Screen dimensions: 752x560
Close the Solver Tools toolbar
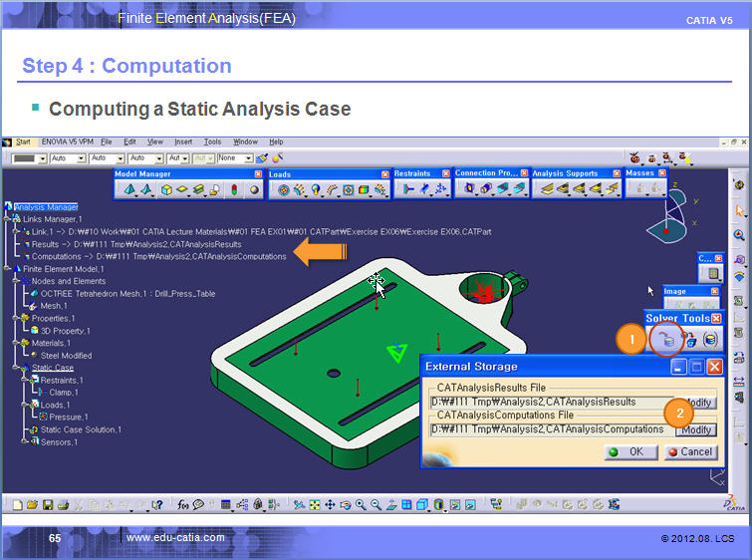716,318
